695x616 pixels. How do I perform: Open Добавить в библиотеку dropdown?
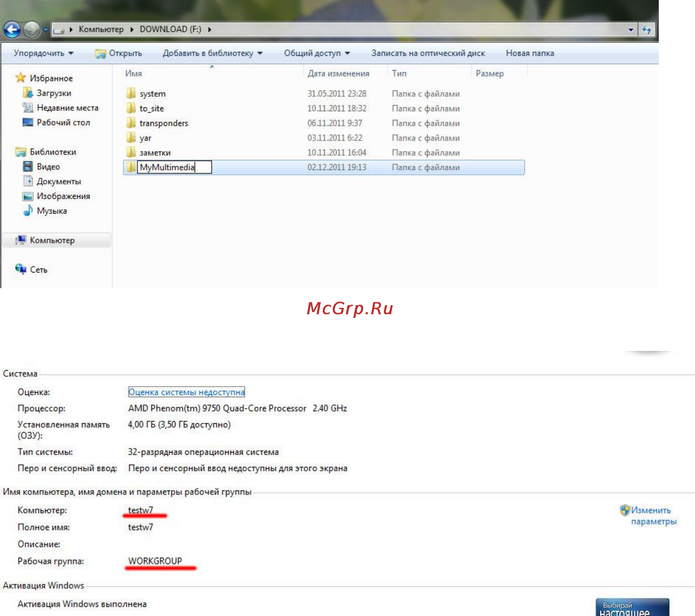pos(212,53)
